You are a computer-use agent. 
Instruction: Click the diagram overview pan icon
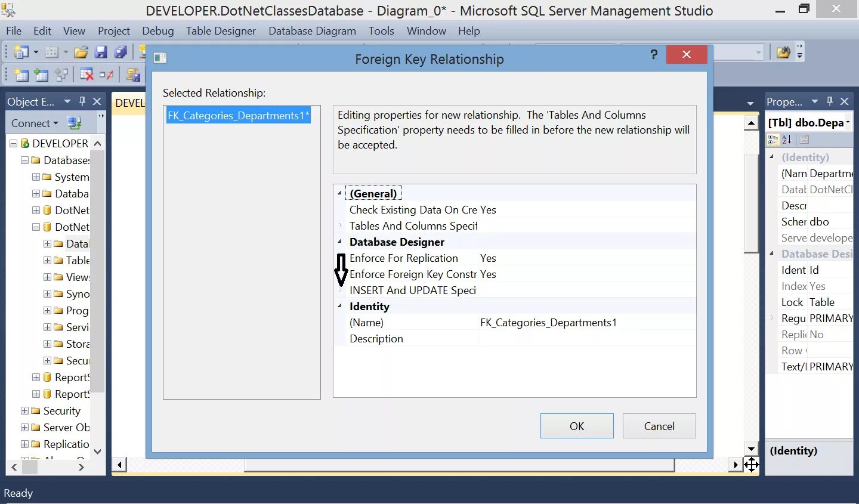pyautogui.click(x=751, y=465)
